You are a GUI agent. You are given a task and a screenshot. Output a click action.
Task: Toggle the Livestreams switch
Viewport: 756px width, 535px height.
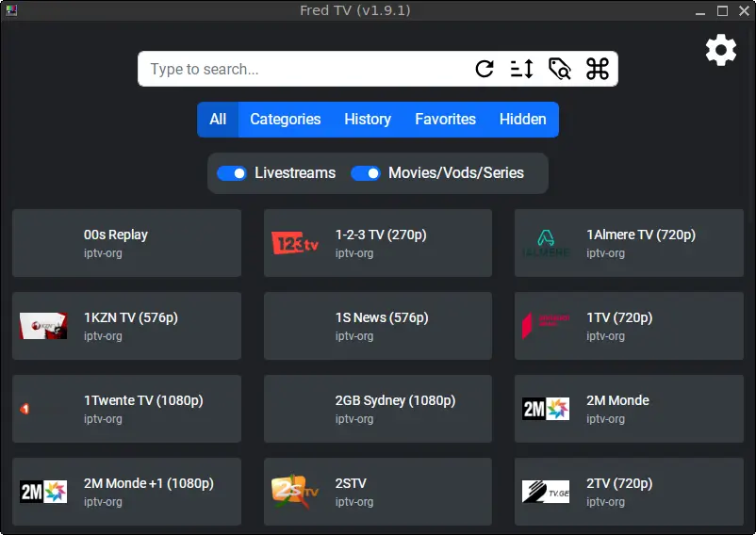pyautogui.click(x=232, y=173)
